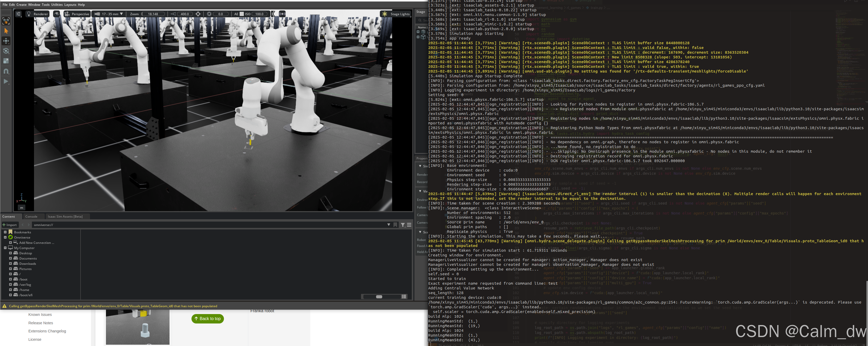Image resolution: width=868 pixels, height=346 pixels.
Task: Activate the Move tool in left toolbar
Action: [6, 41]
